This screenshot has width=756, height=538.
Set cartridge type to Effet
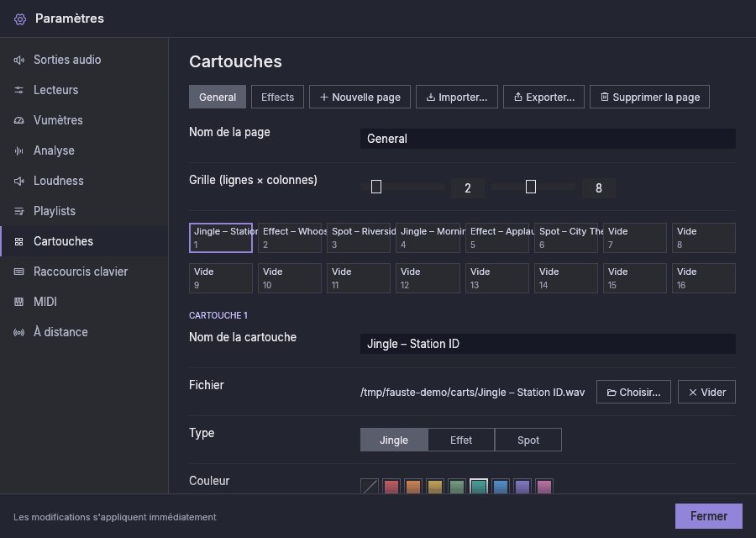[x=461, y=440]
